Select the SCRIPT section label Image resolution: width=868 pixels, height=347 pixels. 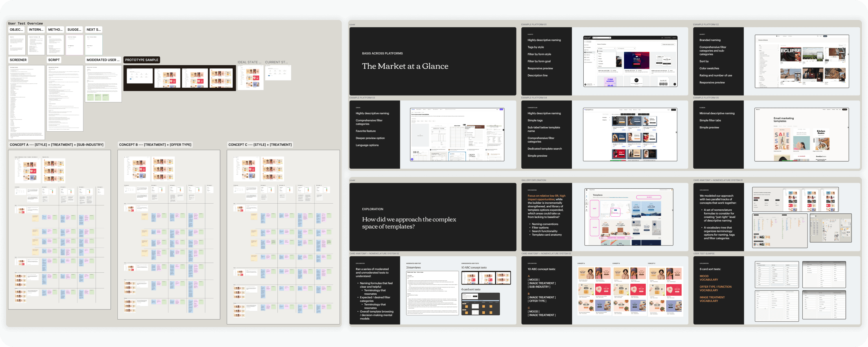[x=54, y=60]
